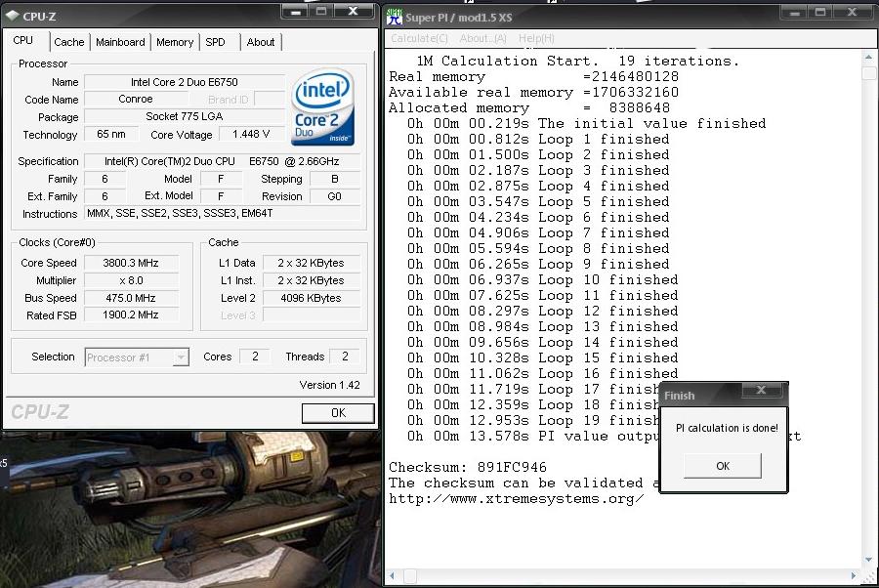The height and width of the screenshot is (588, 879).
Task: Select the Memory tab in CPU-Z
Action: (175, 42)
